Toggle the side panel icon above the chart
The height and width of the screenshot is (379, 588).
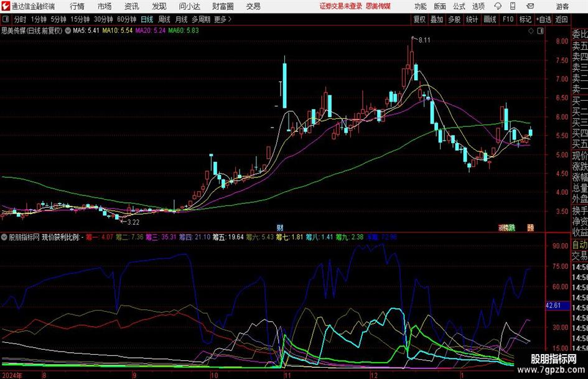540,31
